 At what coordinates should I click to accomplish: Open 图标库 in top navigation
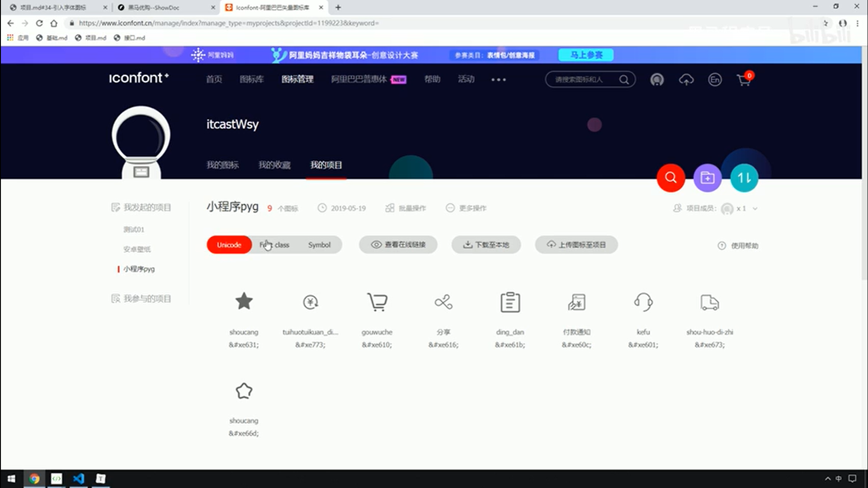(251, 80)
